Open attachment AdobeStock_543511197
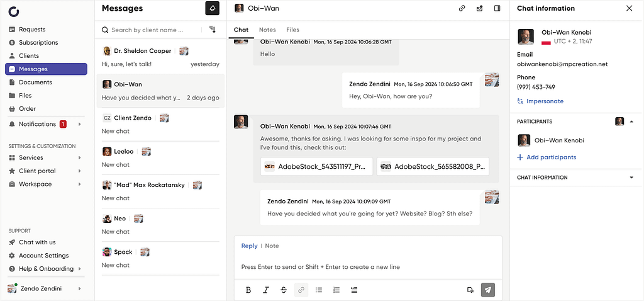This screenshot has width=644, height=301. tap(317, 166)
